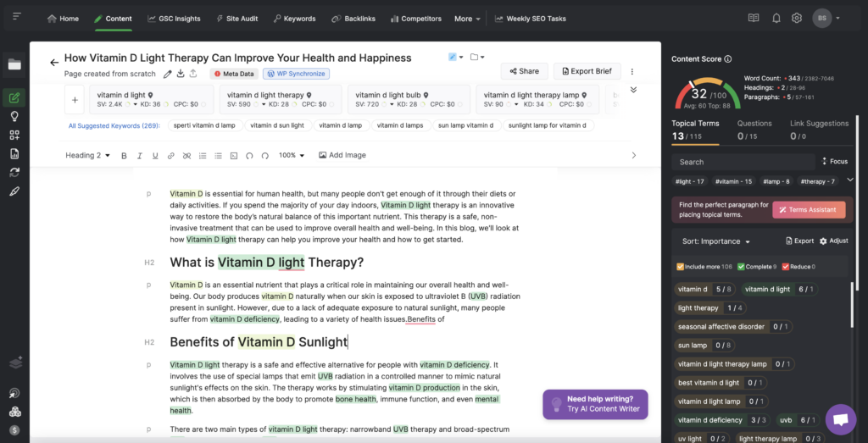
Task: Click the plus icon to add keyword
Action: (x=75, y=100)
